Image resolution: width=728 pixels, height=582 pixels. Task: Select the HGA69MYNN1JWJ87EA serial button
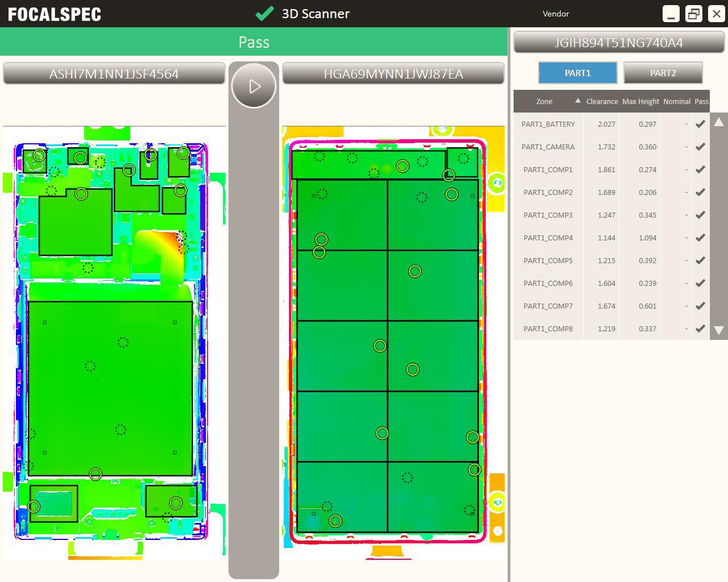tap(393, 74)
